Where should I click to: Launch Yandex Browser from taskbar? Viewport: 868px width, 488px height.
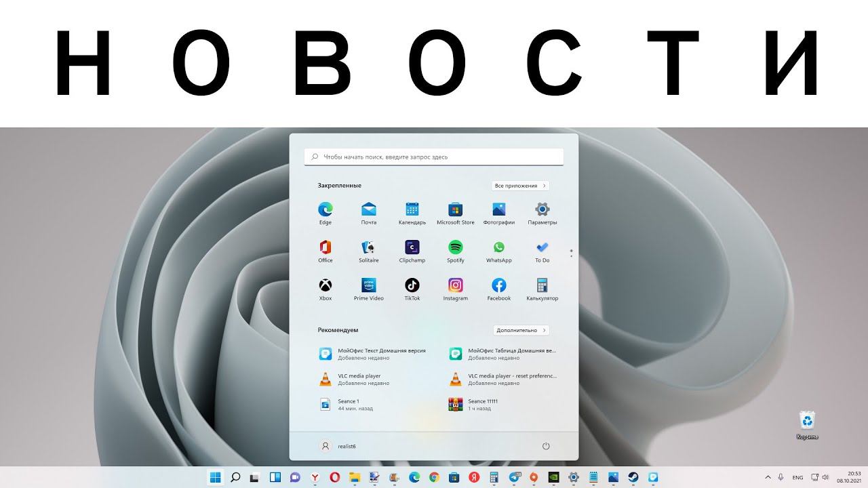315,477
